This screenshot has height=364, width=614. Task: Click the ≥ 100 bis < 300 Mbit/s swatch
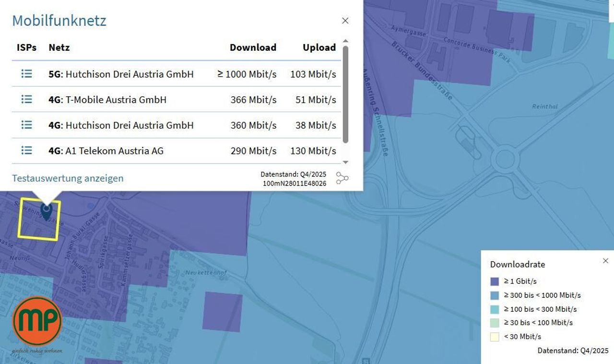coord(495,309)
